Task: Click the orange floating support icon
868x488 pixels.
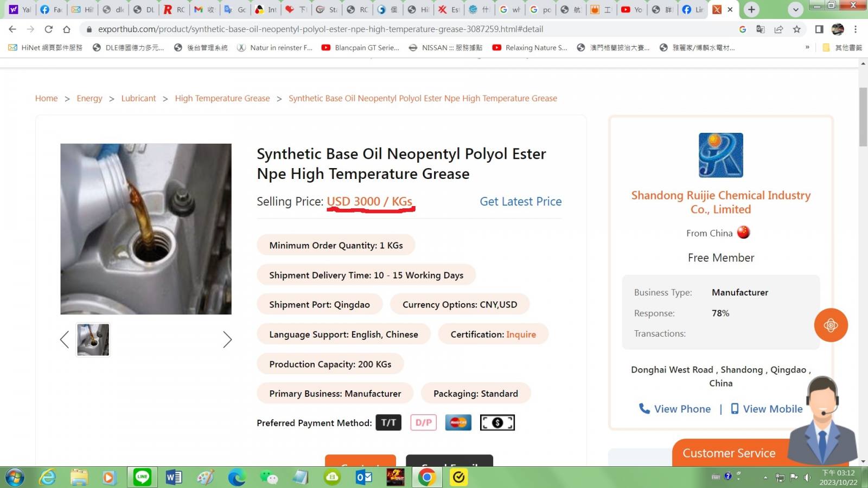Action: pos(831,325)
